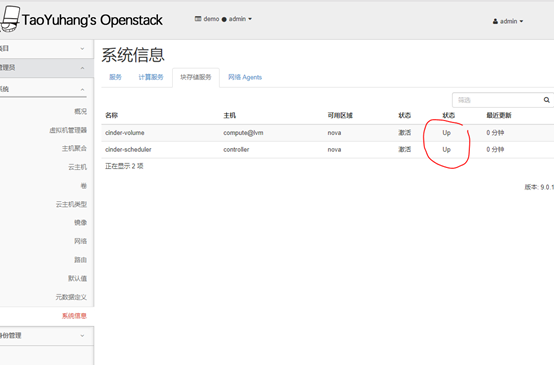The width and height of the screenshot is (554, 365).
Task: Collapse the 系统 sidebar subsection
Action: [43, 89]
